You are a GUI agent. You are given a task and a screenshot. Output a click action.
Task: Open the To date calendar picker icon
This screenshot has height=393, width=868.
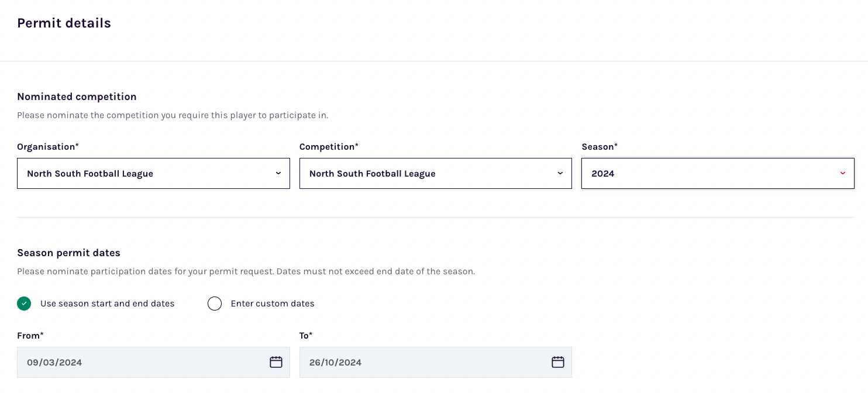pos(558,362)
